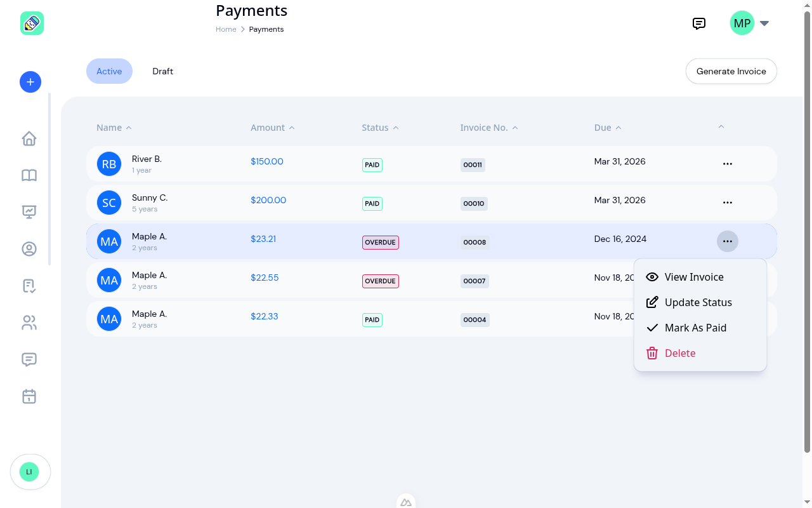Open row actions for invoice 00011
812x508 pixels.
728,164
